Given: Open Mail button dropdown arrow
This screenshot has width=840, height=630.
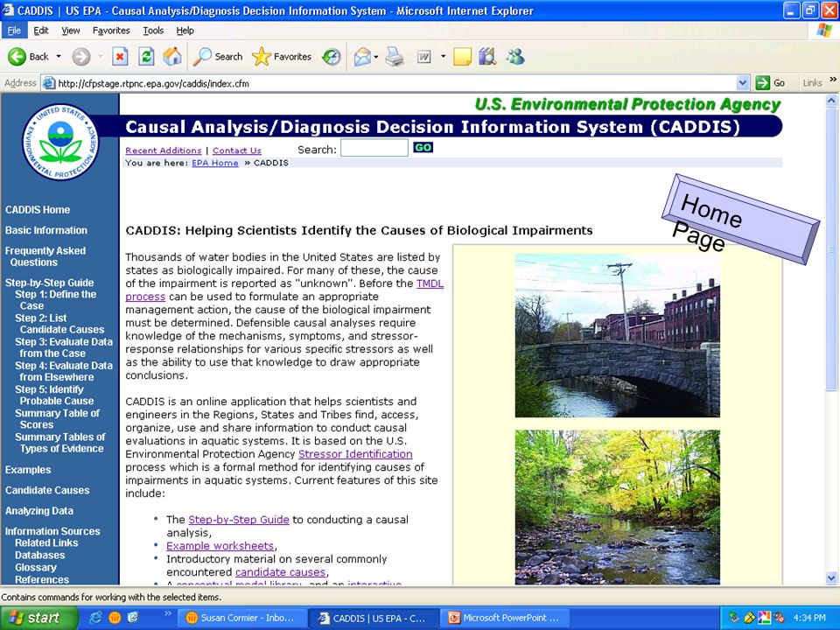Looking at the screenshot, I should coord(376,56).
